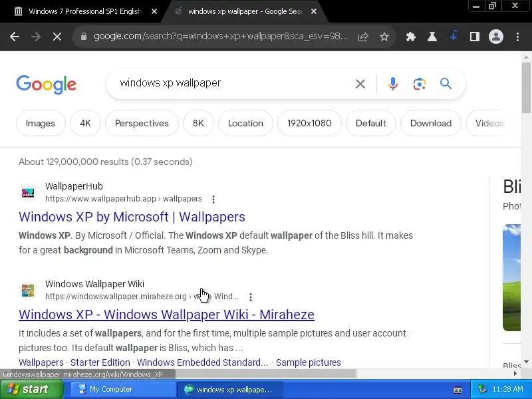This screenshot has height=399, width=532.
Task: Select the Download filter chip
Action: [x=431, y=123]
